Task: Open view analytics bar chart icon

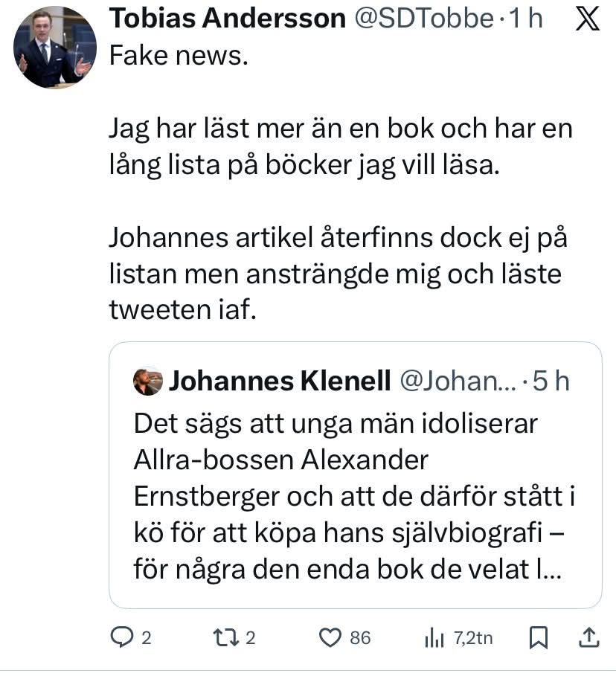Action: click(433, 637)
